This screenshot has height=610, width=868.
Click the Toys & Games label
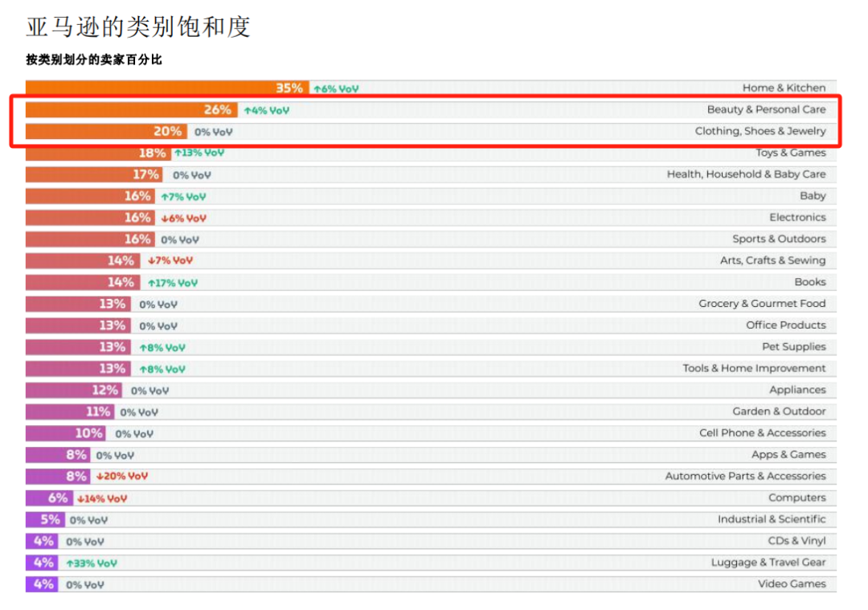click(x=791, y=153)
